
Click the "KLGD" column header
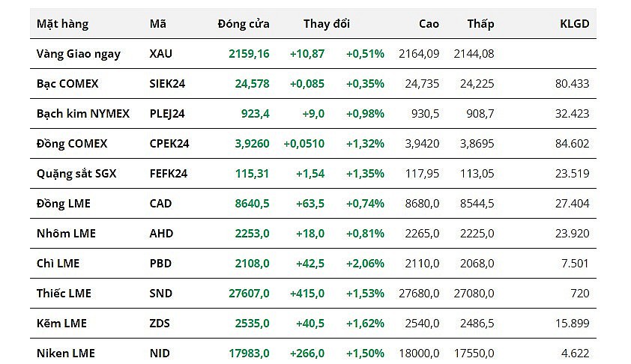pyautogui.click(x=574, y=24)
